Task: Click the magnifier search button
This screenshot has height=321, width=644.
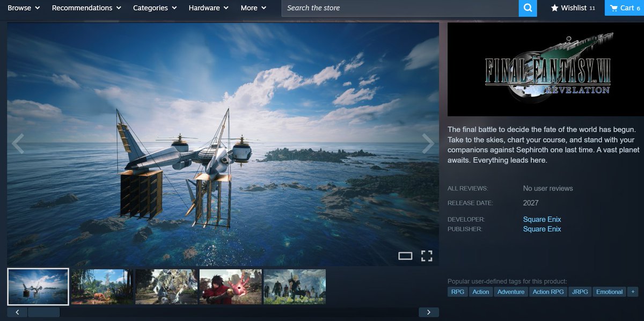Action: click(528, 8)
